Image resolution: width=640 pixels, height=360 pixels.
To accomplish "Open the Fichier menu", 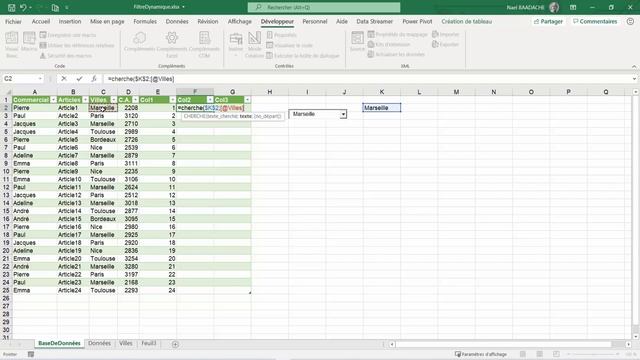I will click(x=13, y=22).
